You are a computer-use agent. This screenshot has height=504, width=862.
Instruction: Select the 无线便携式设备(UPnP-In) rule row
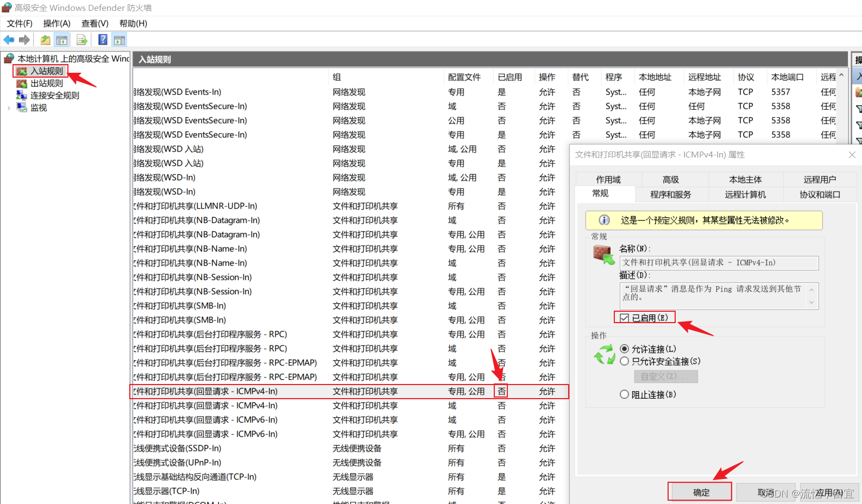(x=350, y=462)
